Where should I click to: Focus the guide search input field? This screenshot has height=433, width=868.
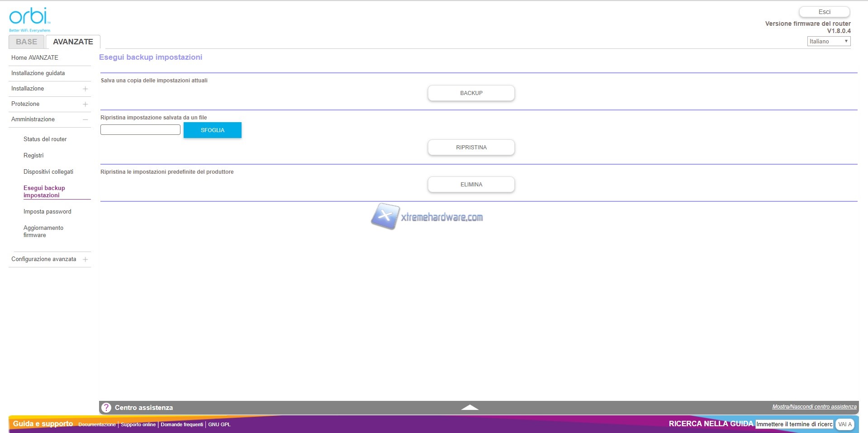[x=794, y=424]
